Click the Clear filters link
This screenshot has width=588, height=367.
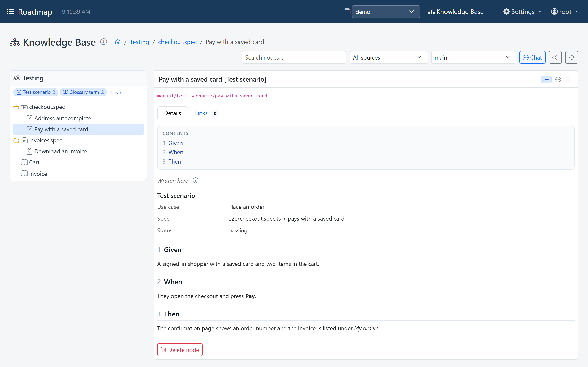click(x=116, y=93)
